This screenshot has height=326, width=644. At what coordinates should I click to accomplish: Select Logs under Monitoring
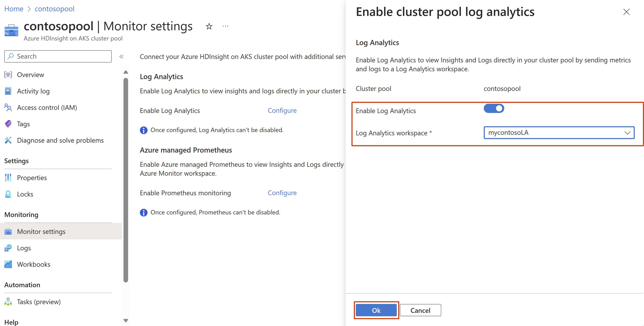coord(24,248)
